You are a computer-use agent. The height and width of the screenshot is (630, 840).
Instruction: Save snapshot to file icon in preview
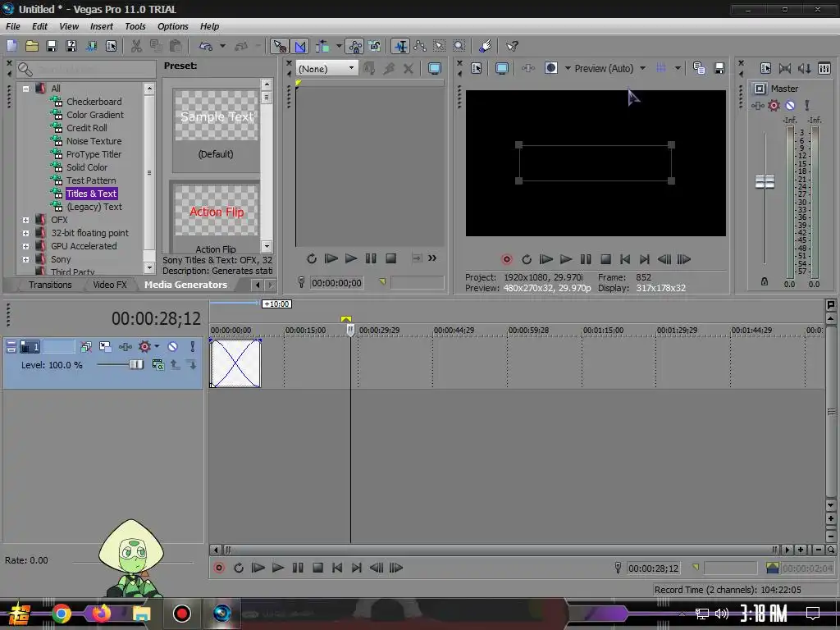tap(719, 68)
